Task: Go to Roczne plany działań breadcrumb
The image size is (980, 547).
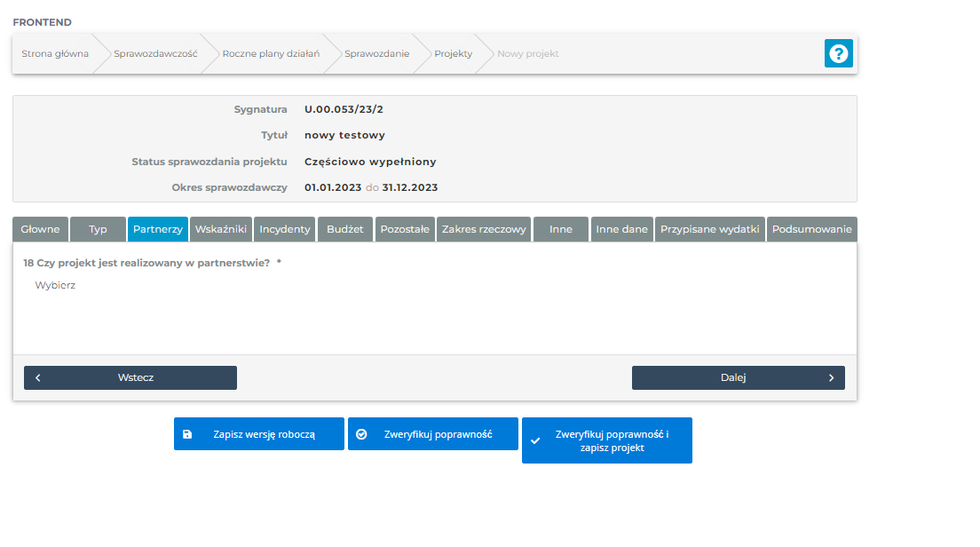Action: (270, 53)
